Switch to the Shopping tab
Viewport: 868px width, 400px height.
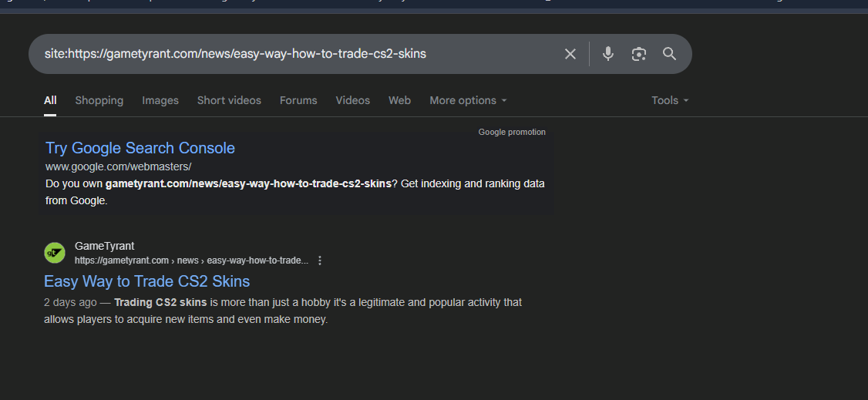(x=99, y=100)
